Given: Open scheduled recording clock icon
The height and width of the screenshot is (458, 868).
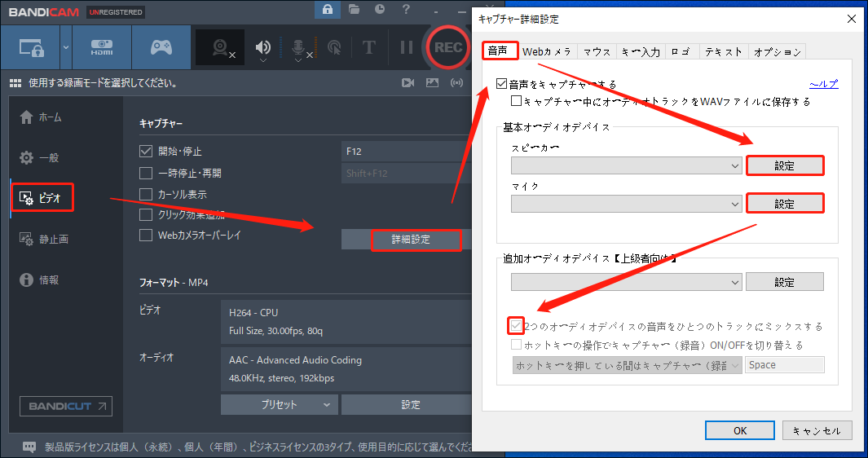Looking at the screenshot, I should pos(380,10).
